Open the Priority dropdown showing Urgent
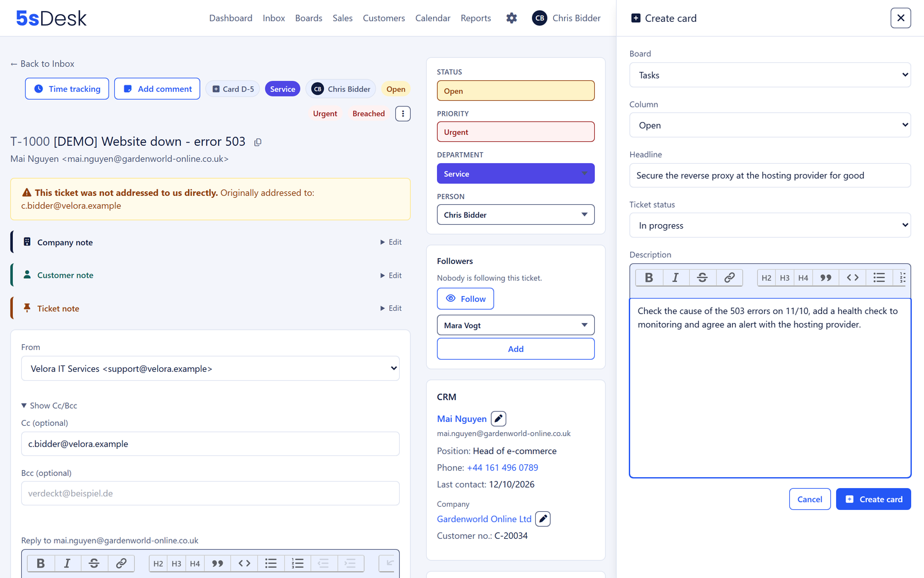Screen dimensions: 924x578 (x=516, y=132)
